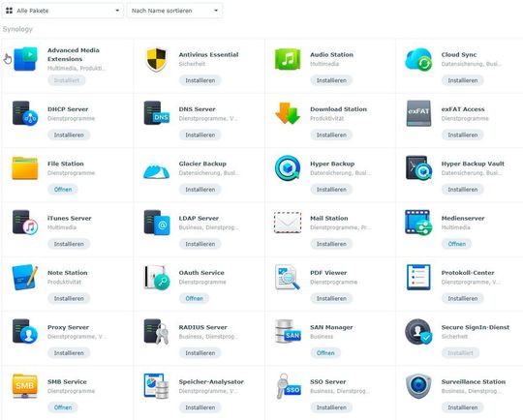Open the Note Station notebook icon
The image size is (523, 420).
(x=25, y=277)
